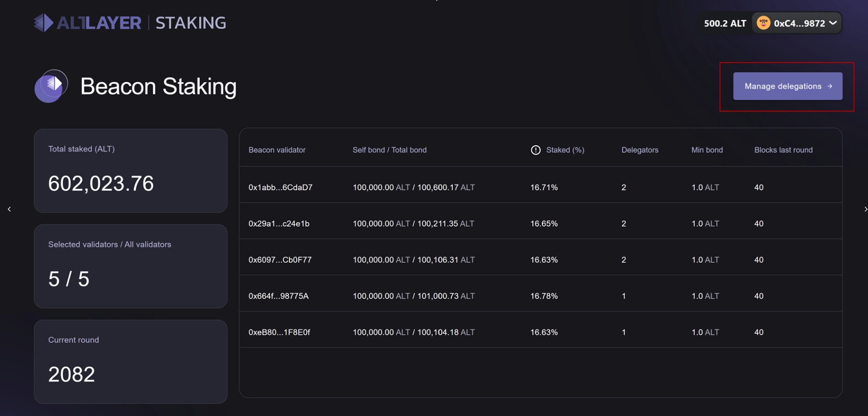Viewport: 868px width, 416px height.
Task: Click the Min bond column header
Action: [707, 150]
